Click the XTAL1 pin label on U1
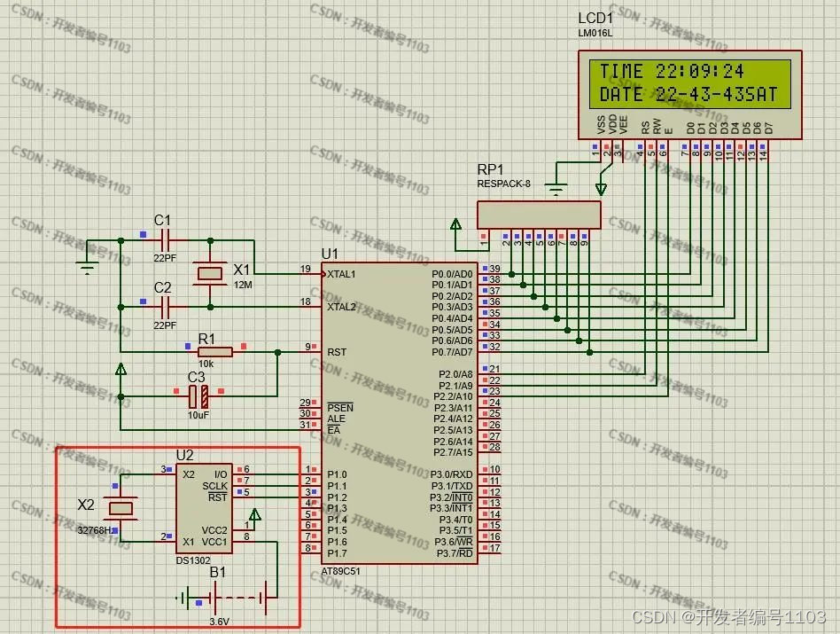The height and width of the screenshot is (634, 840). 341,274
